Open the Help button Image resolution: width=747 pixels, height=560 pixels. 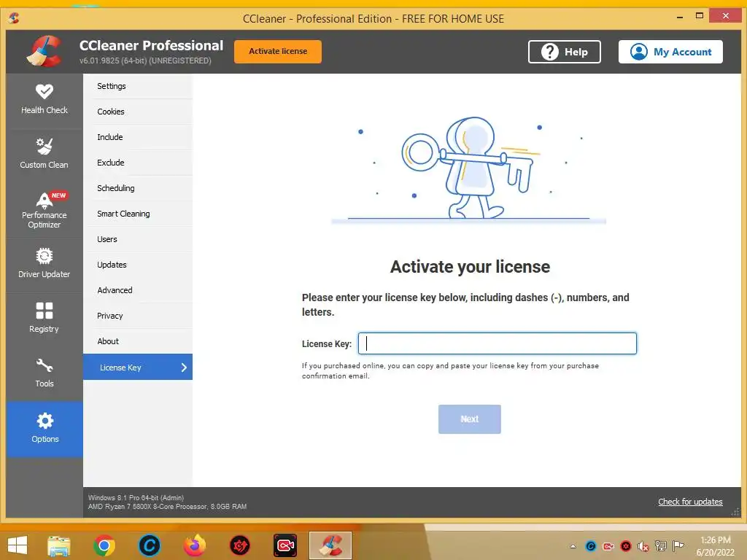click(564, 52)
